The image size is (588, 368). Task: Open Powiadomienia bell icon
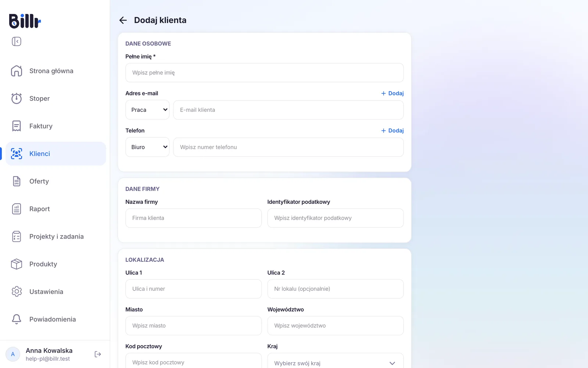pos(17,319)
